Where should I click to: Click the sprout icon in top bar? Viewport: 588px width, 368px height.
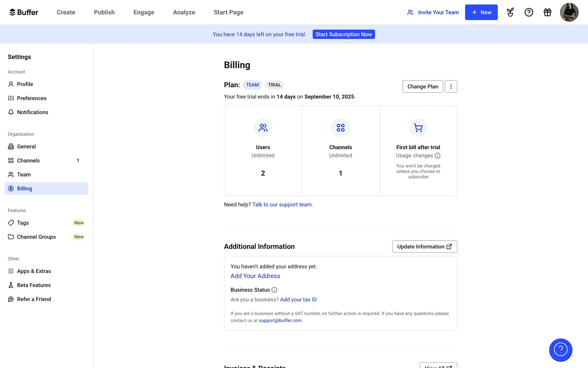pos(510,12)
